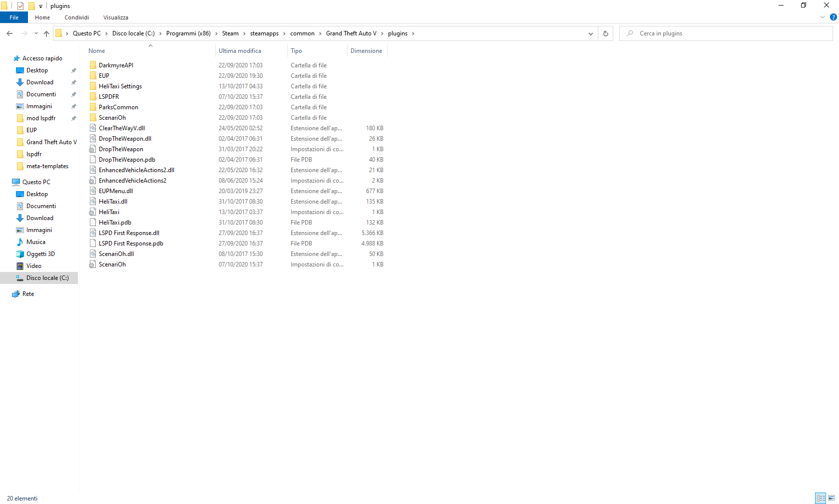Screen dimensions: 839x504
Task: Open the address bar history dropdown
Action: coord(591,33)
